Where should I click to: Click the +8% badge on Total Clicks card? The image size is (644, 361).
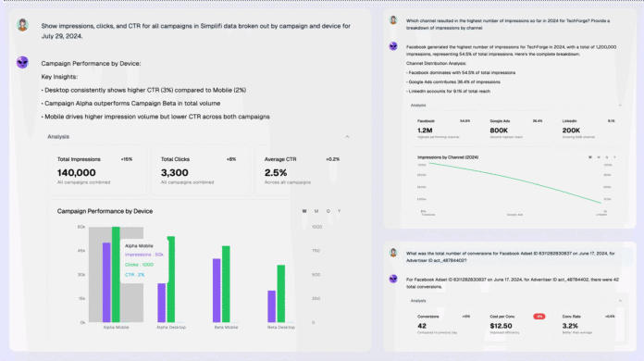[x=231, y=159]
